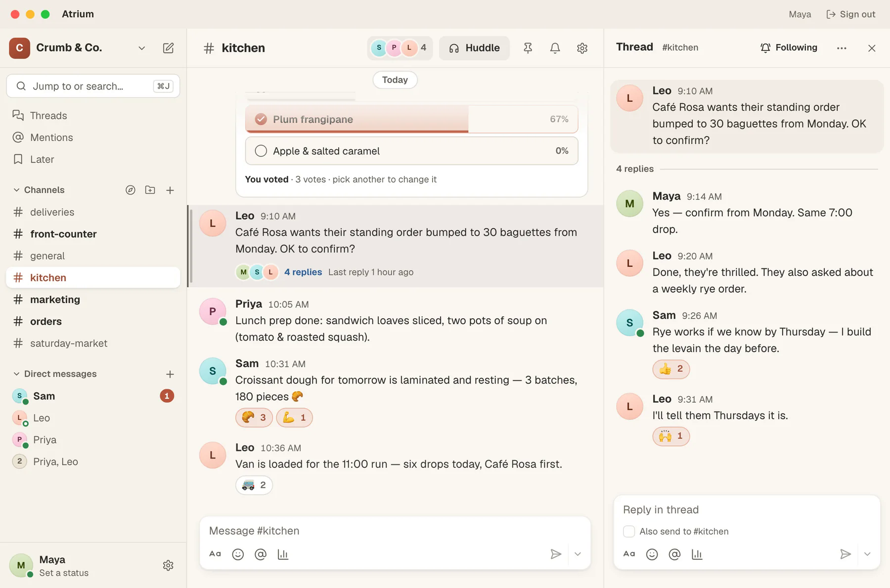The image size is (890, 588).
Task: Open the browse channels compass icon
Action: point(131,190)
